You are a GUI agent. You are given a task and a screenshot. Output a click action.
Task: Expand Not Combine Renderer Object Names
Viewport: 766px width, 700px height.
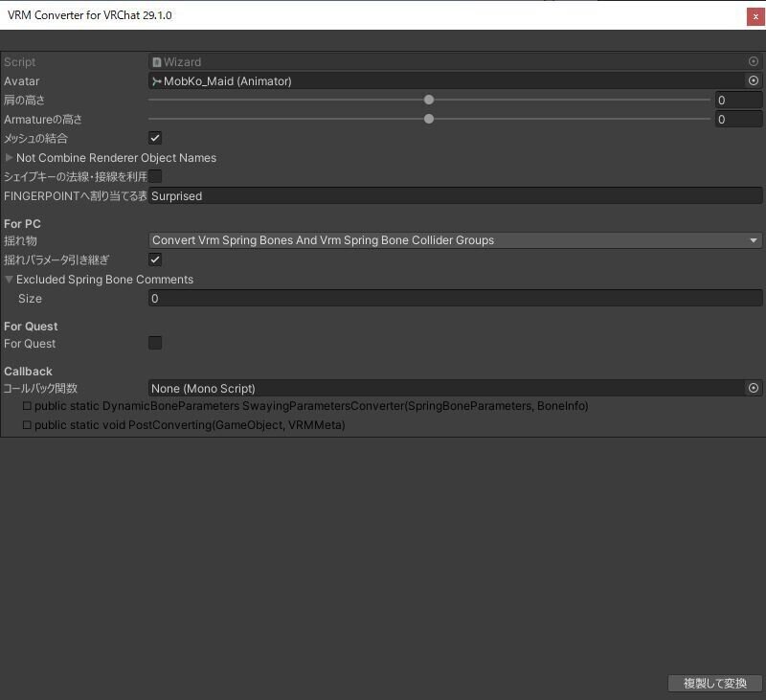(x=9, y=158)
